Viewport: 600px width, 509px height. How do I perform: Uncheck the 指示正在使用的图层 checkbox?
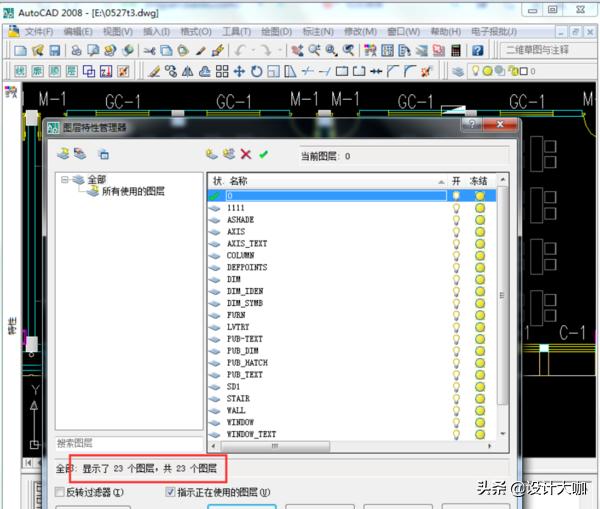tap(169, 492)
